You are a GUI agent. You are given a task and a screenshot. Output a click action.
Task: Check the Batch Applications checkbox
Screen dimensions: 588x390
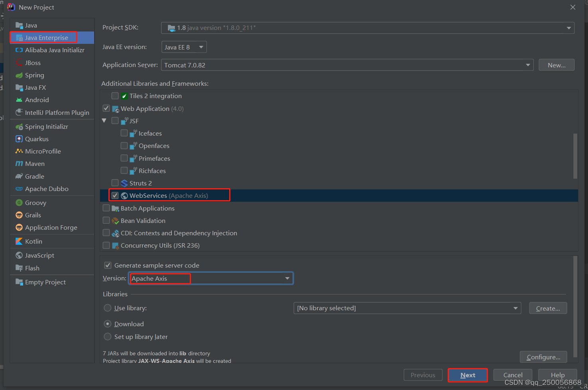106,208
